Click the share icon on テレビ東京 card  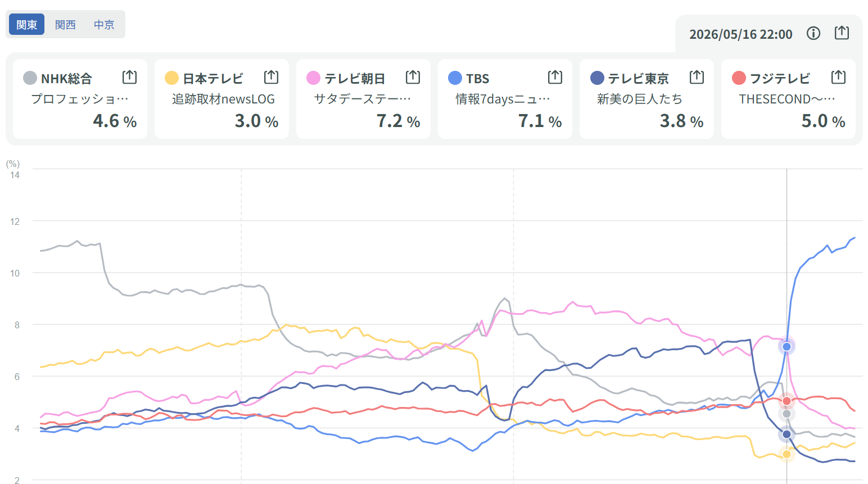(x=697, y=77)
